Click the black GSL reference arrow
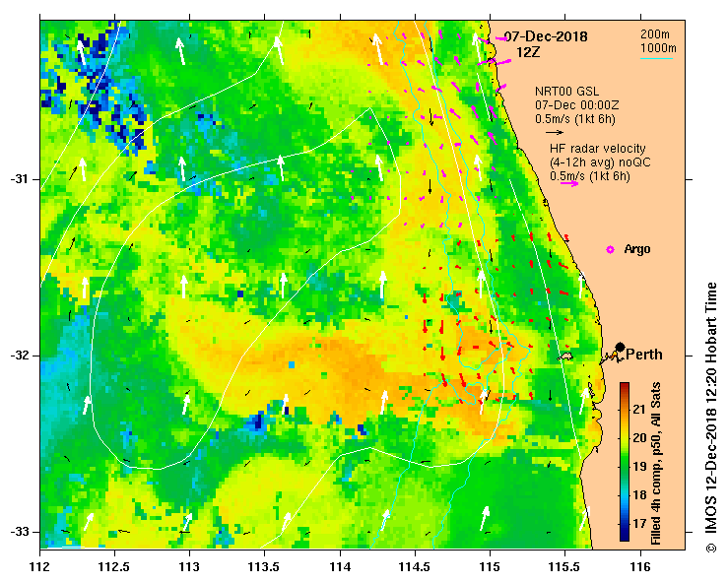This screenshot has height=583, width=728. (555, 132)
